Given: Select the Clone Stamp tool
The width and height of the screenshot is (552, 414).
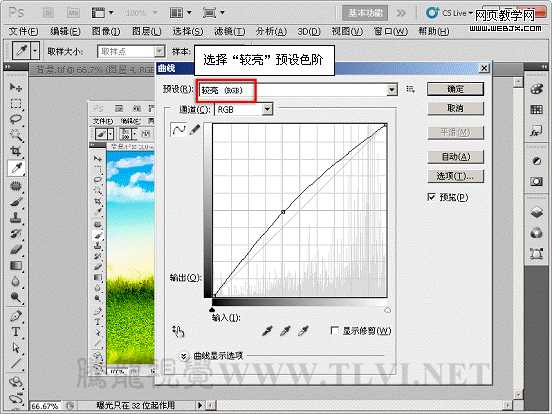Looking at the screenshot, I should pos(16,218).
